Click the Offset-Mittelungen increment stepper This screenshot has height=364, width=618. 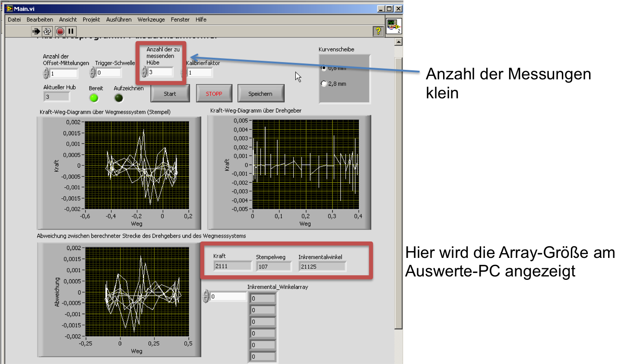(x=46, y=71)
